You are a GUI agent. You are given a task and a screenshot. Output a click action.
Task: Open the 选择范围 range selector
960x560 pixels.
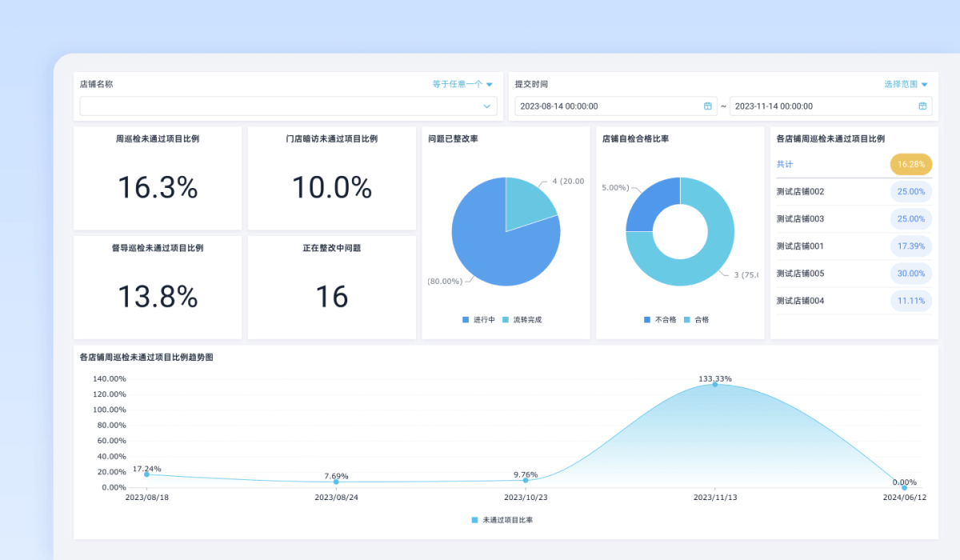906,84
